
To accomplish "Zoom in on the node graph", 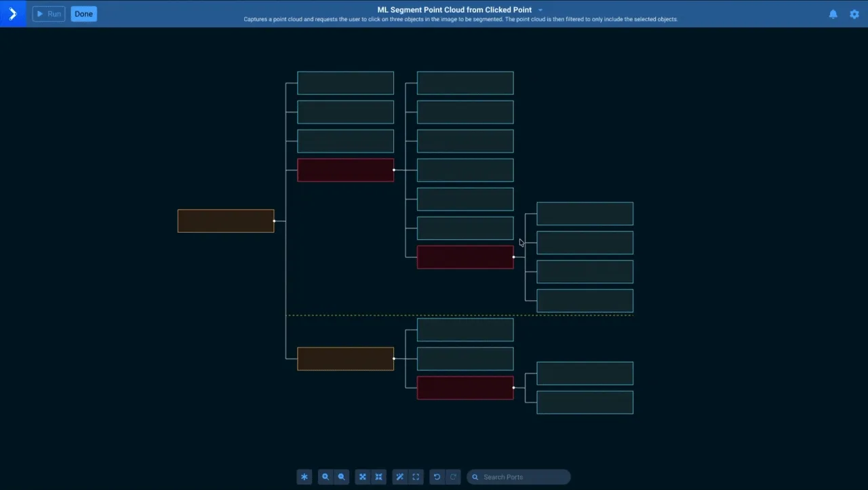I will 325,476.
